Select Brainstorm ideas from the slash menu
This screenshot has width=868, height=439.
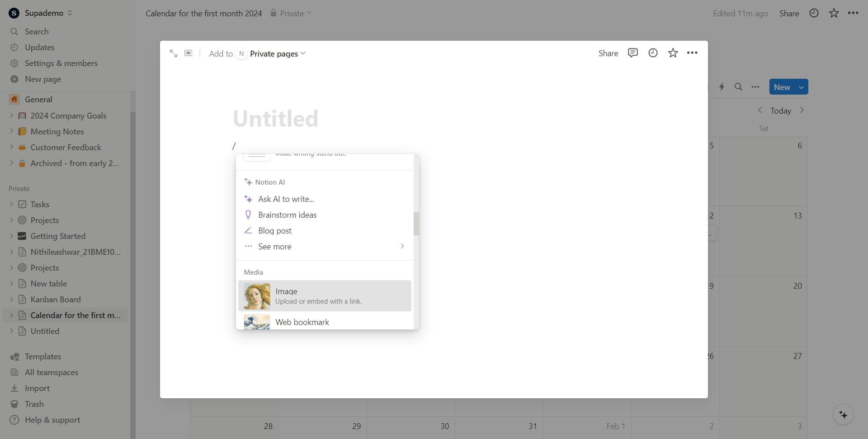(x=288, y=215)
